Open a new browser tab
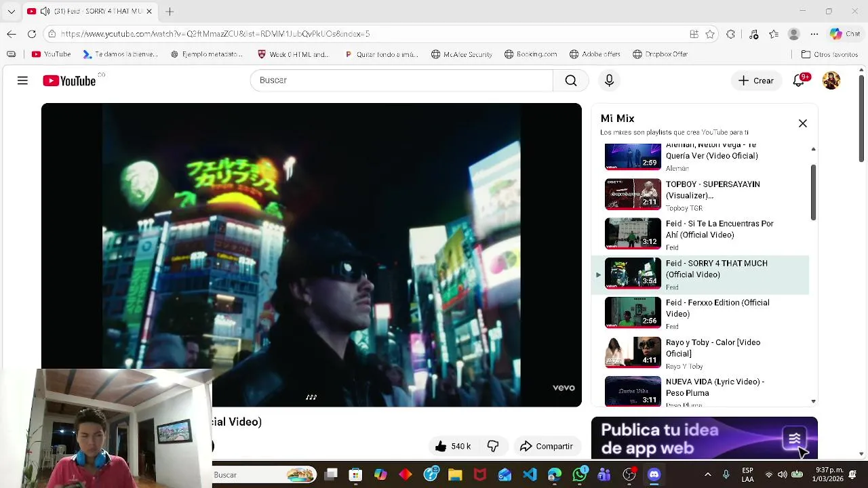The width and height of the screenshot is (868, 488). [x=170, y=12]
